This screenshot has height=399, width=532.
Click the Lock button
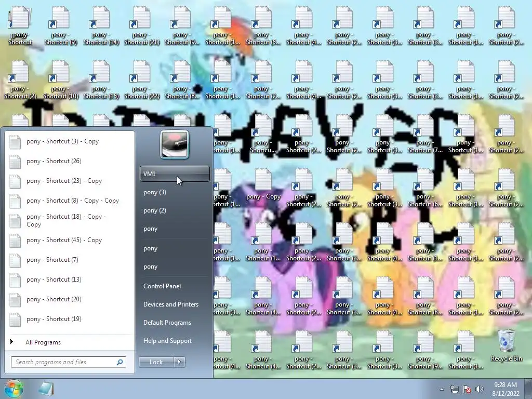(x=156, y=362)
